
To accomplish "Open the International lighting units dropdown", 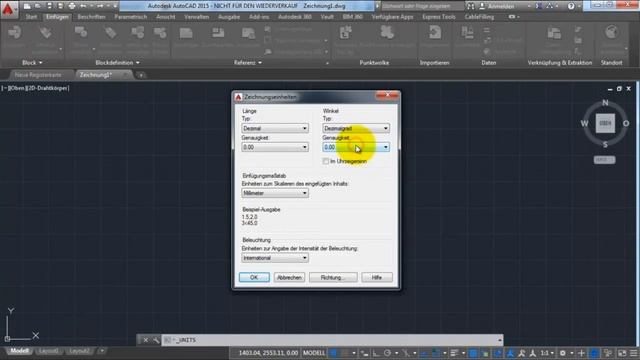I will [275, 258].
